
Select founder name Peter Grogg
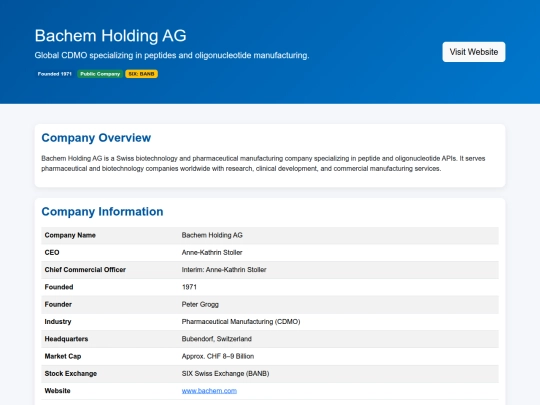coord(200,304)
